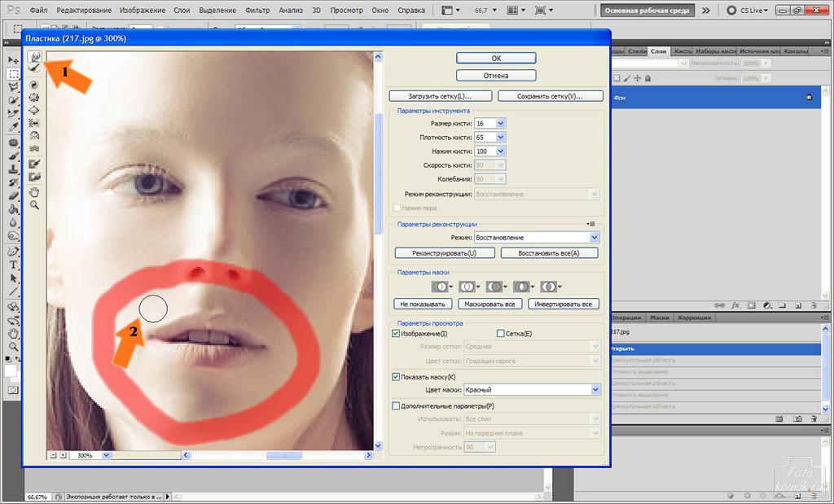Screen dimensions: 834x504
Task: Click the Восстановить все(A) button
Action: click(x=549, y=253)
